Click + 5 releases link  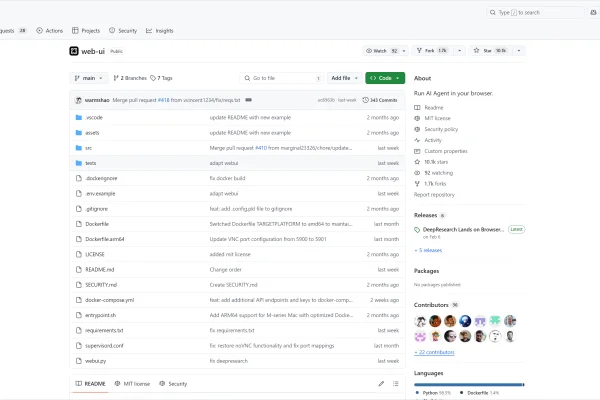(x=428, y=250)
